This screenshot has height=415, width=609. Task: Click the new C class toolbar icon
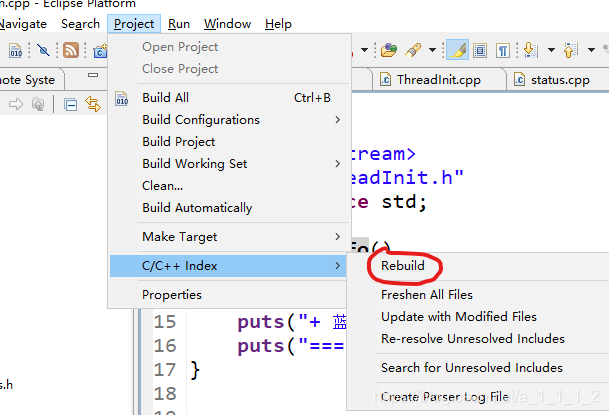click(x=100, y=50)
